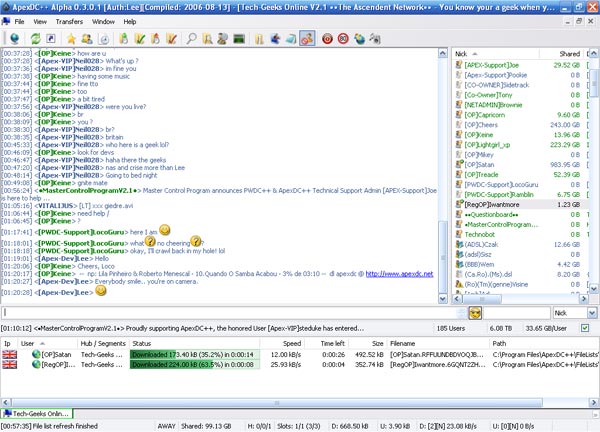Click [RegOP] download progress bar at 63.5%
600x432 pixels.
(x=194, y=365)
